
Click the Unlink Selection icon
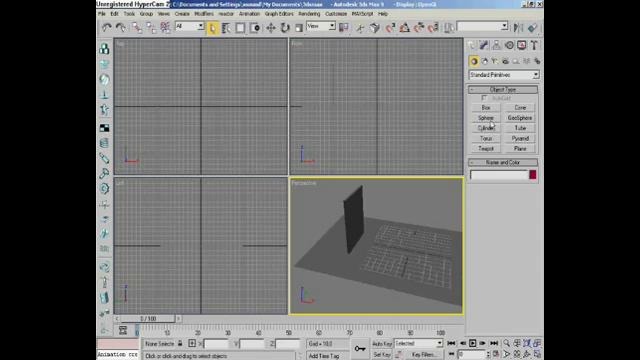point(151,27)
